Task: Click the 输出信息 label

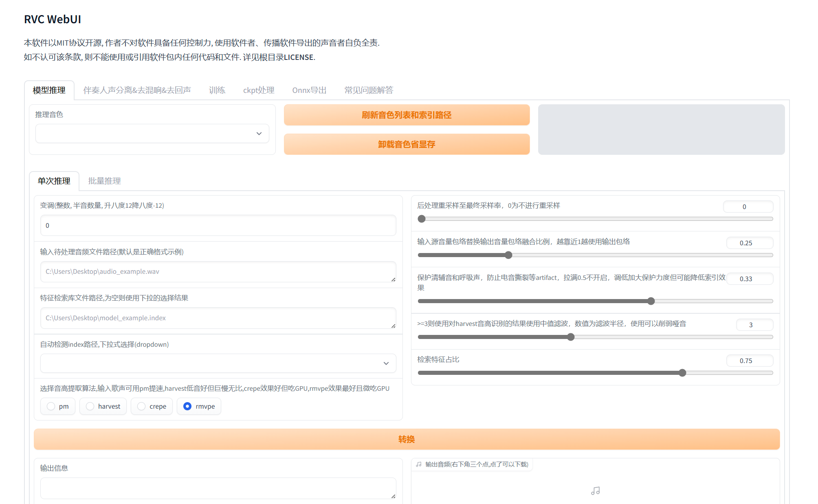Action: click(54, 468)
